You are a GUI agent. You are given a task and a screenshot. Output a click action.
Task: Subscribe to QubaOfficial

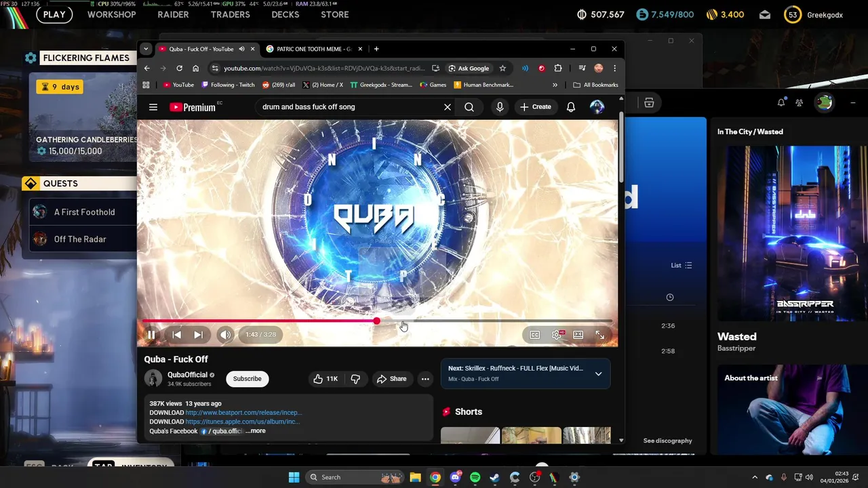point(248,379)
